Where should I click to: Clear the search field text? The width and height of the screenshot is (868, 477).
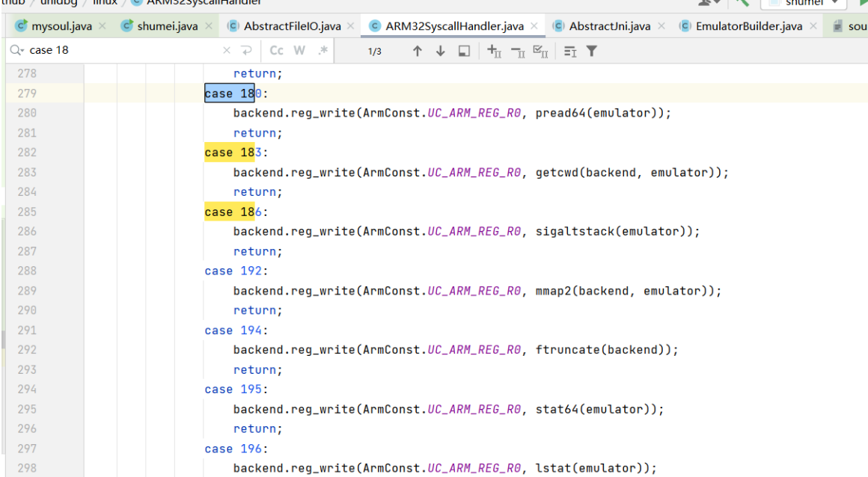point(227,50)
